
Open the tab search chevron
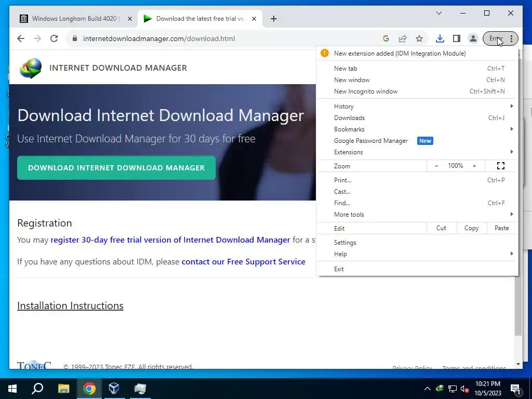(439, 13)
